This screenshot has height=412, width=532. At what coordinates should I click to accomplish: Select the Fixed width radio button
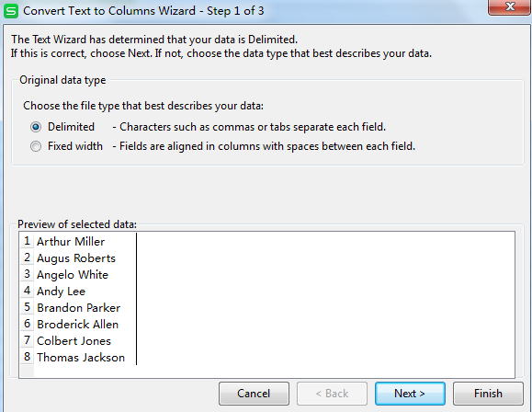click(36, 146)
